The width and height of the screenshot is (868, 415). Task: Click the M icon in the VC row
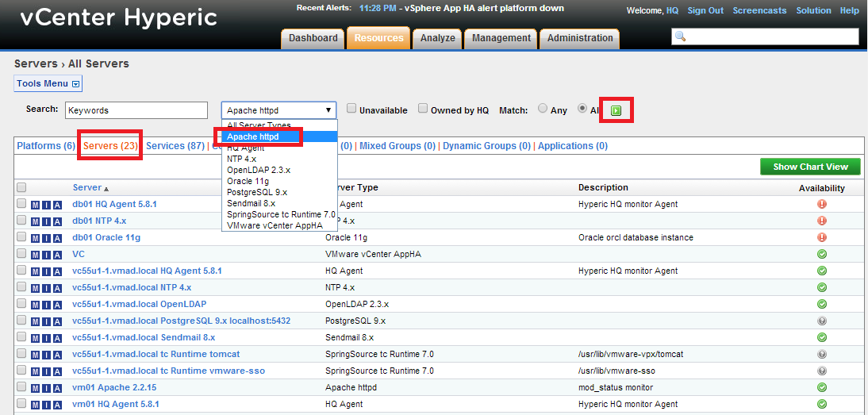pos(36,255)
